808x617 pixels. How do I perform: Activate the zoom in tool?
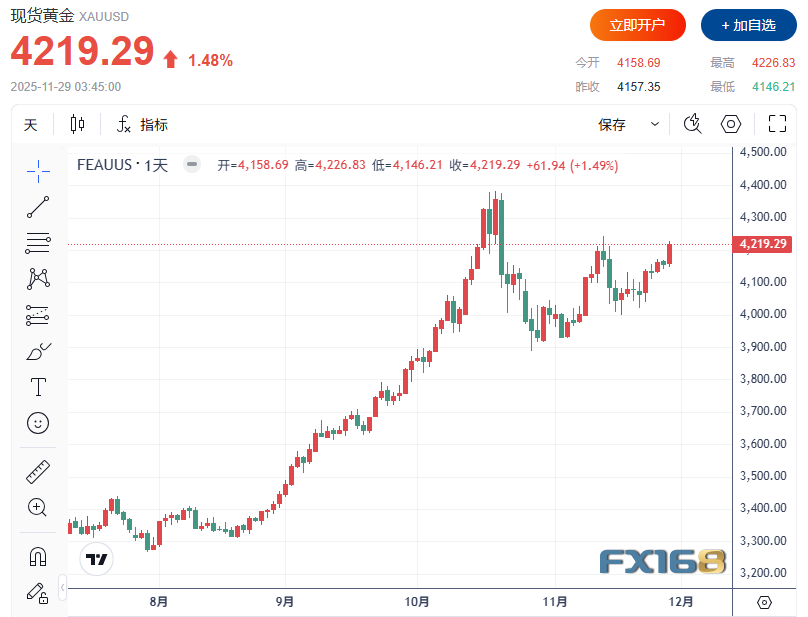coord(38,507)
